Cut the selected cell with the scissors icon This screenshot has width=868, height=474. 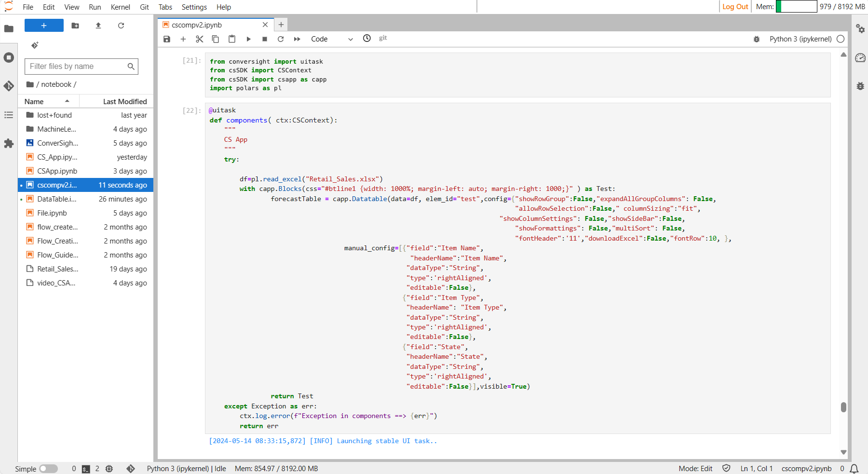pyautogui.click(x=199, y=39)
